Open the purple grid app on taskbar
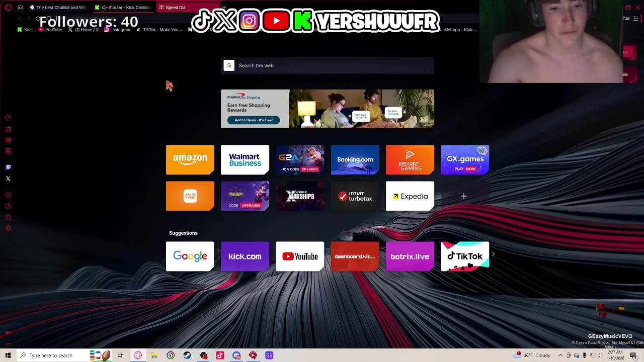 pos(269,355)
